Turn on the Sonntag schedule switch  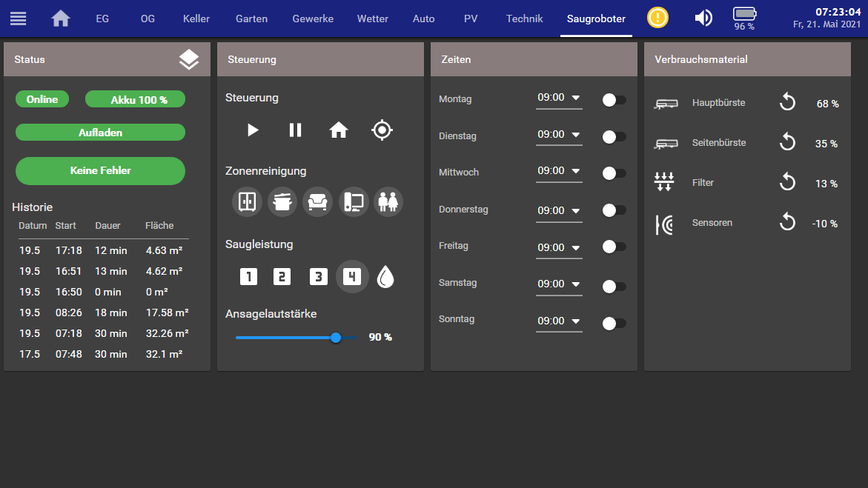click(x=614, y=323)
